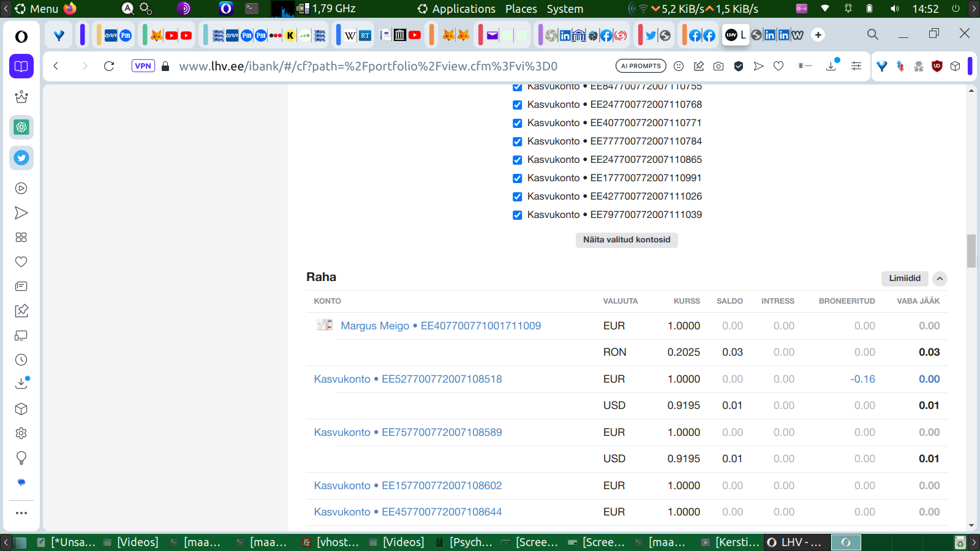Open sidebar Downloads icon
980x551 pixels.
(x=21, y=384)
